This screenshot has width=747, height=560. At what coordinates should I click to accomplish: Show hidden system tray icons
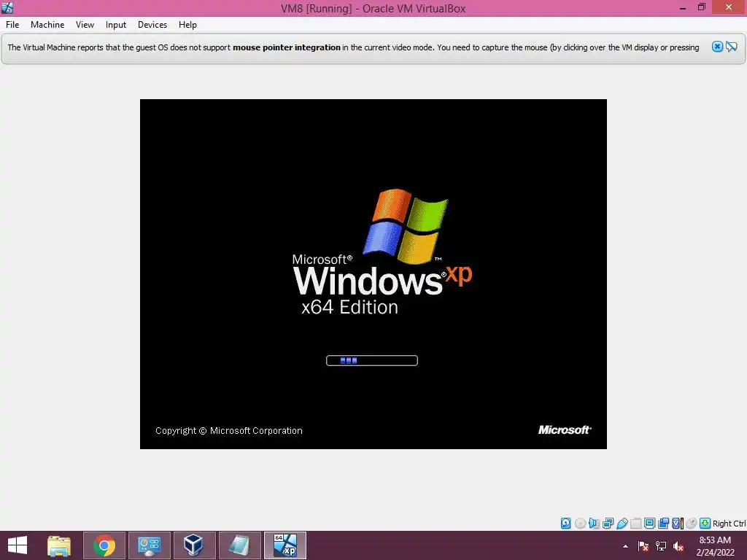pyautogui.click(x=625, y=546)
